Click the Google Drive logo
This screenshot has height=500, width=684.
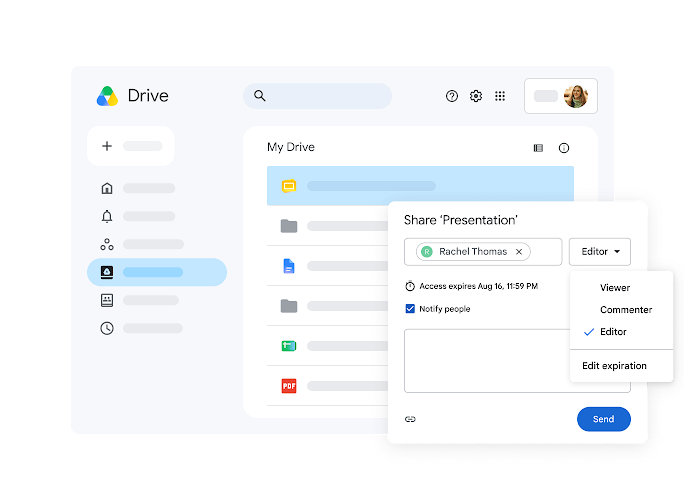point(107,96)
